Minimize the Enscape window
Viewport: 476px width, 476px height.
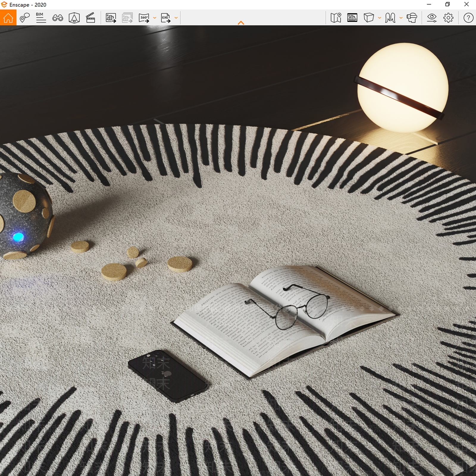429,4
